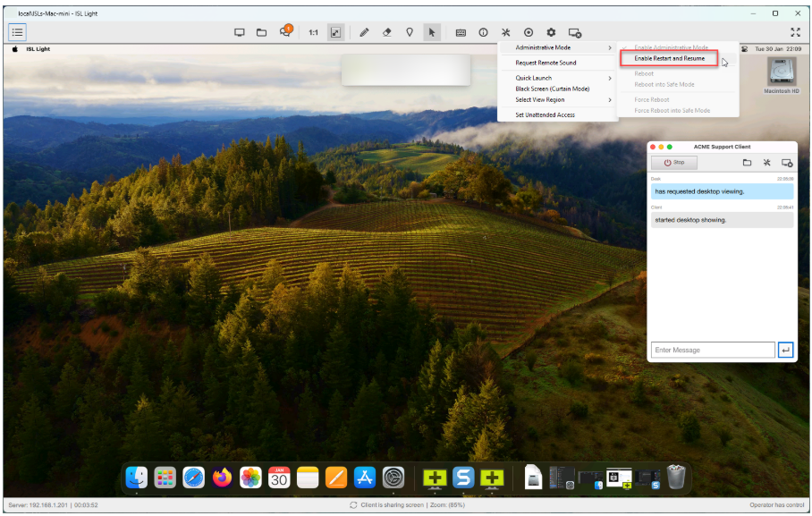This screenshot has width=812, height=516.
Task: Send the chat message
Action: [786, 350]
